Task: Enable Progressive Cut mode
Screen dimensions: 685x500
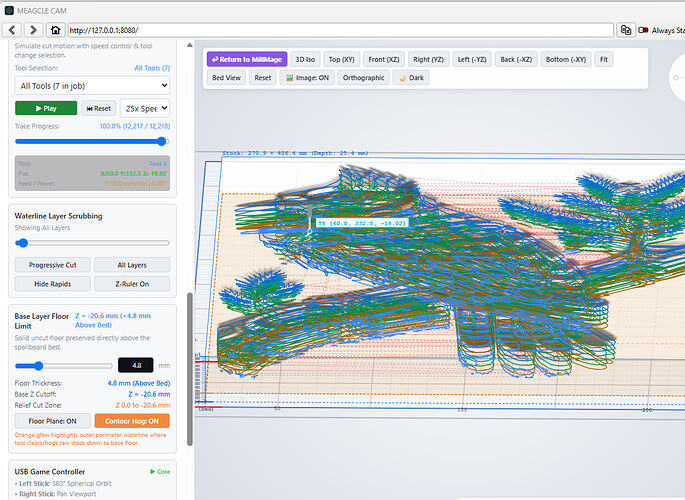Action: coord(52,265)
